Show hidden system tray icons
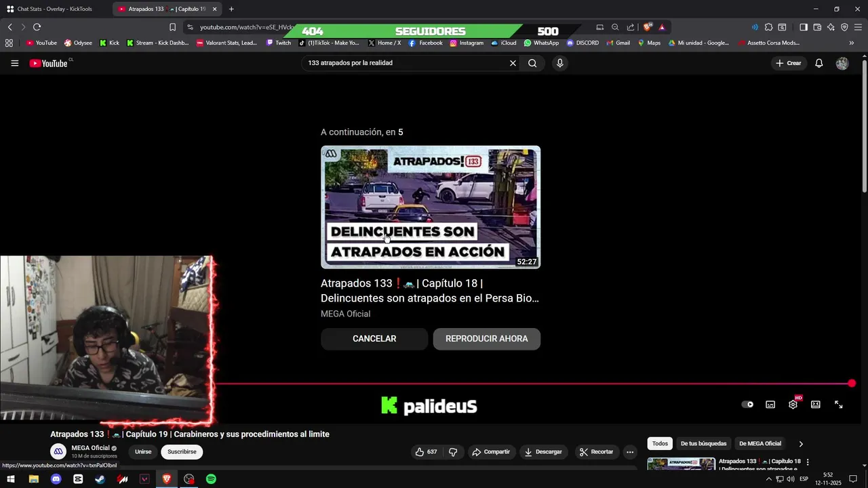Viewport: 868px width, 488px height. [x=768, y=479]
